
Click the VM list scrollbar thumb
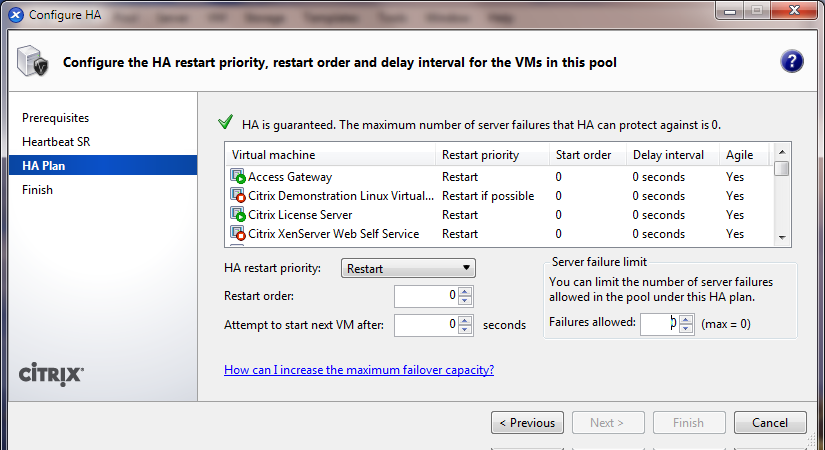click(782, 169)
